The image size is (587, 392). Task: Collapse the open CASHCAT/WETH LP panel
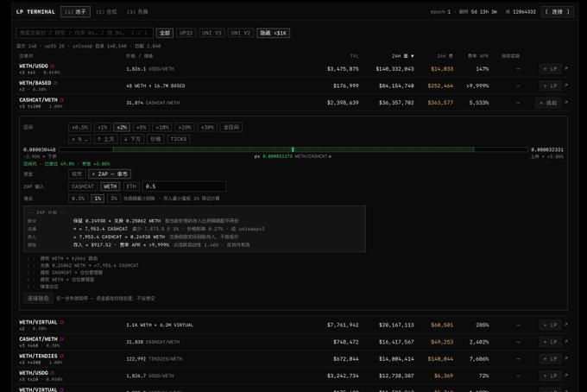[x=548, y=103]
